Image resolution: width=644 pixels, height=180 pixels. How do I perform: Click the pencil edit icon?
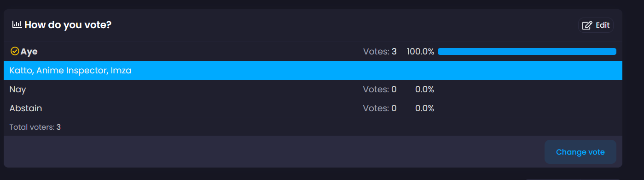point(587,25)
